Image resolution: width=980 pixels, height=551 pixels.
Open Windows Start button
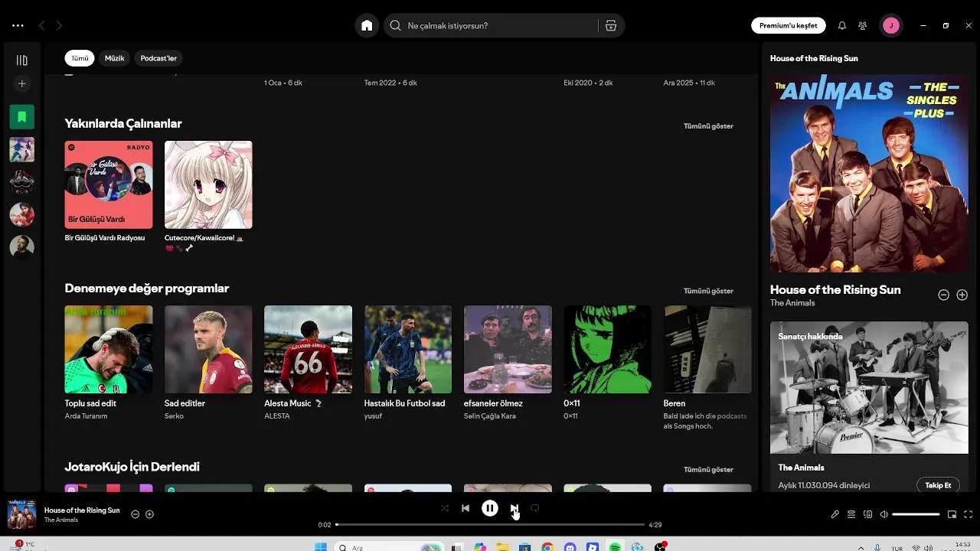(x=321, y=547)
